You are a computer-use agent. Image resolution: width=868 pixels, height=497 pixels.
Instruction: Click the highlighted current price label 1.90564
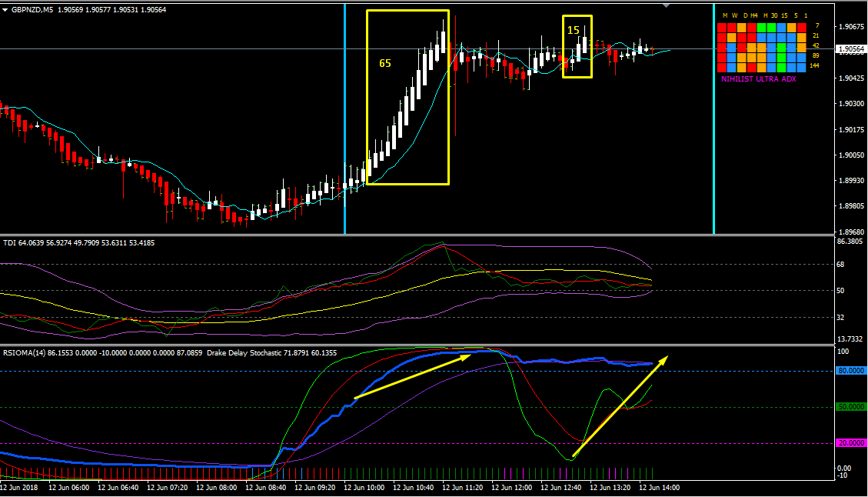851,49
